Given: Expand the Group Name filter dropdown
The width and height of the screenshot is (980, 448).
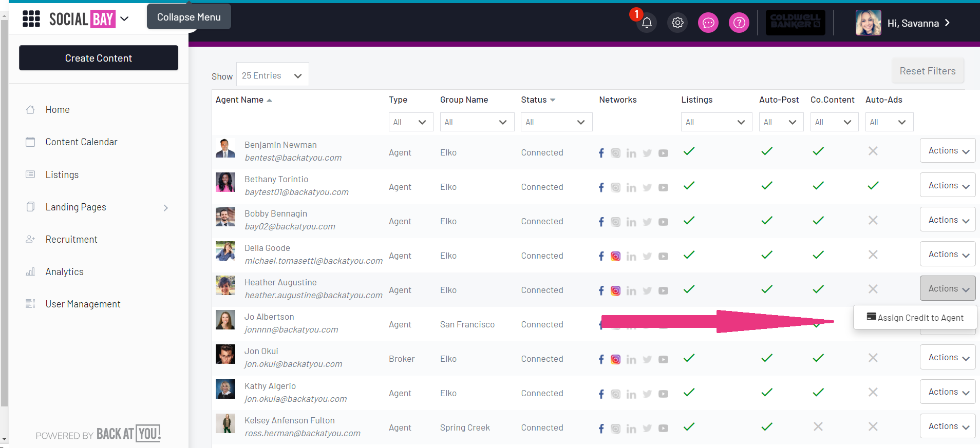Looking at the screenshot, I should 477,122.
